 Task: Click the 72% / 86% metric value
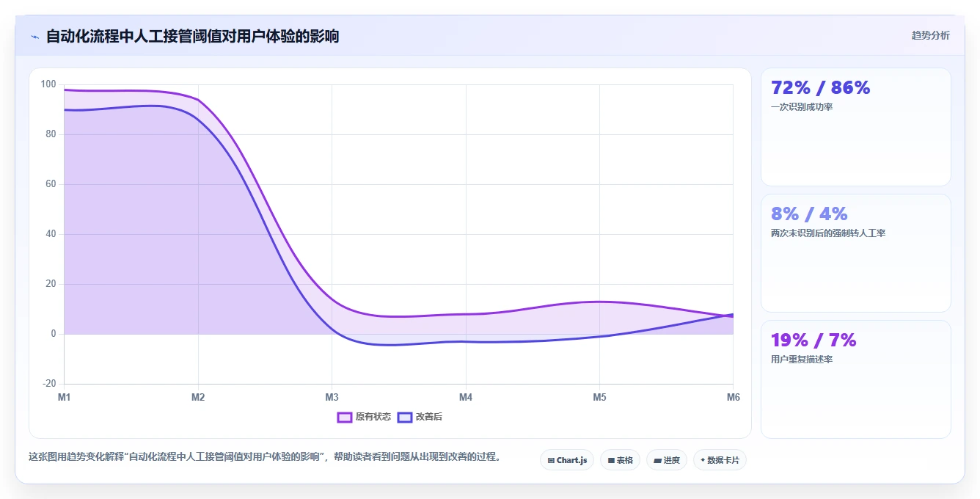tap(820, 88)
